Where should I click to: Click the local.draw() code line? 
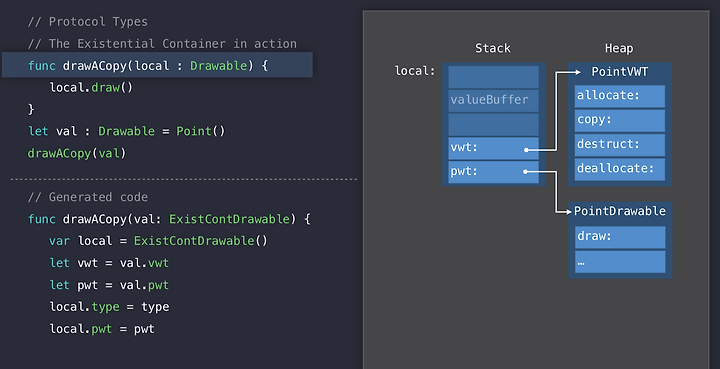point(91,87)
